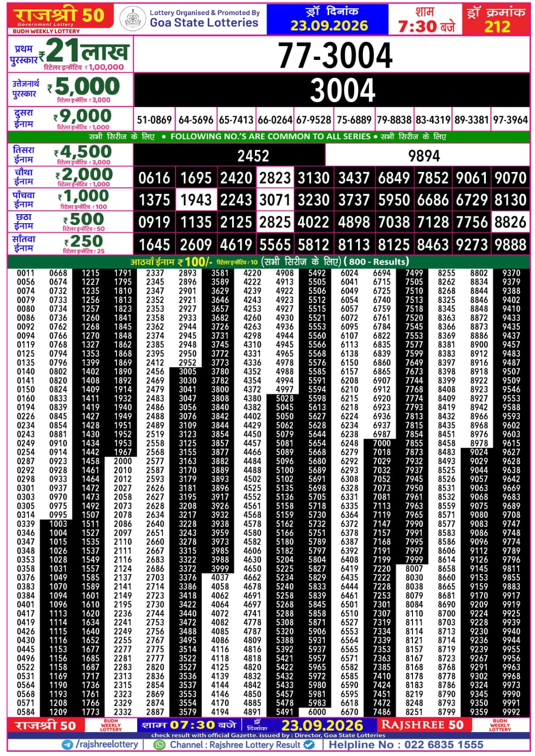This screenshot has width=535, height=756.
Task: Click fourth prize number 0616
Action: 154,178
